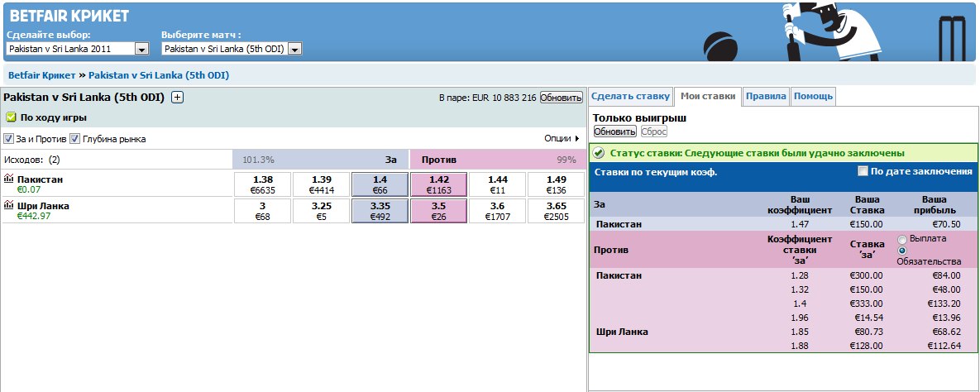Click the 99% lay overround value
The height and width of the screenshot is (392, 980).
point(566,160)
